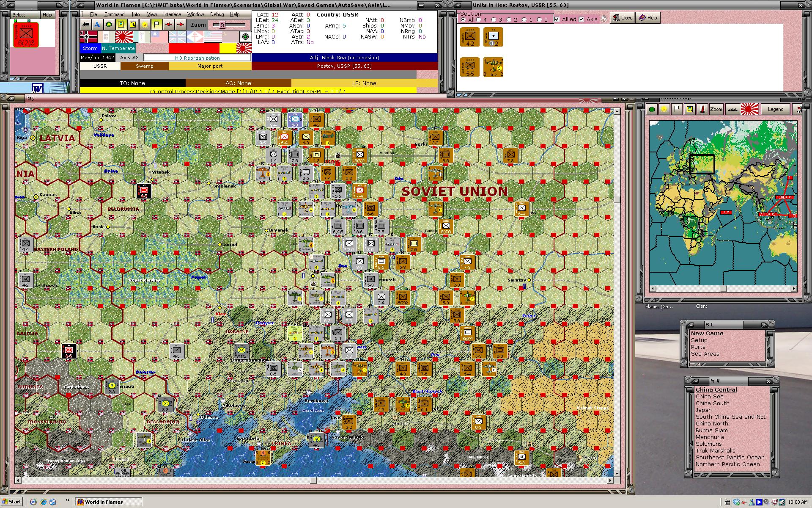The width and height of the screenshot is (812, 508).
Task: Click the Zoom button in Global Map
Action: (x=716, y=109)
